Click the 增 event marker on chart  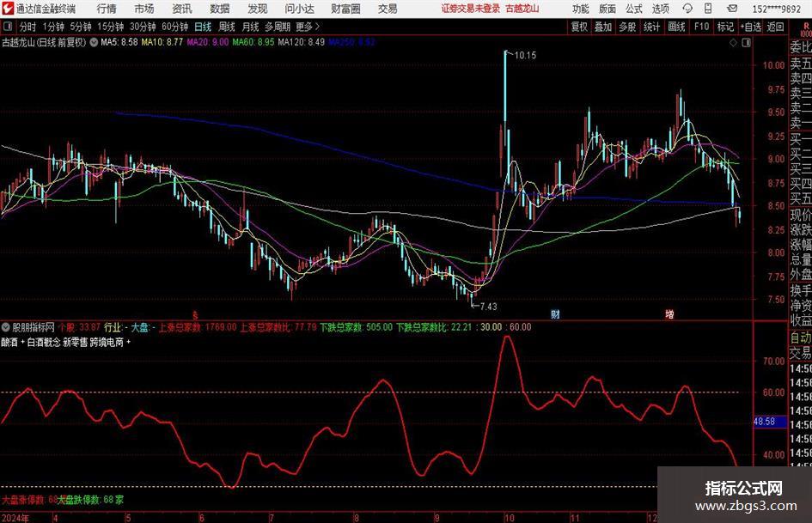(x=669, y=314)
